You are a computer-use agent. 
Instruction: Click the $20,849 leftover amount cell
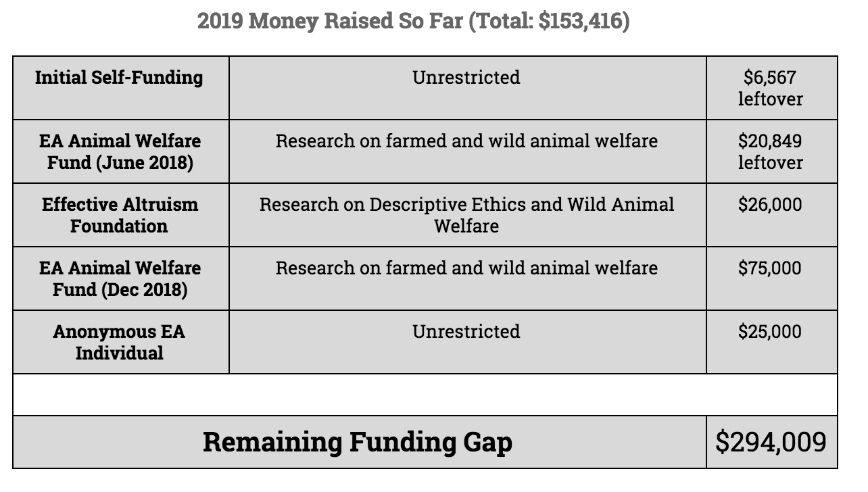[770, 151]
